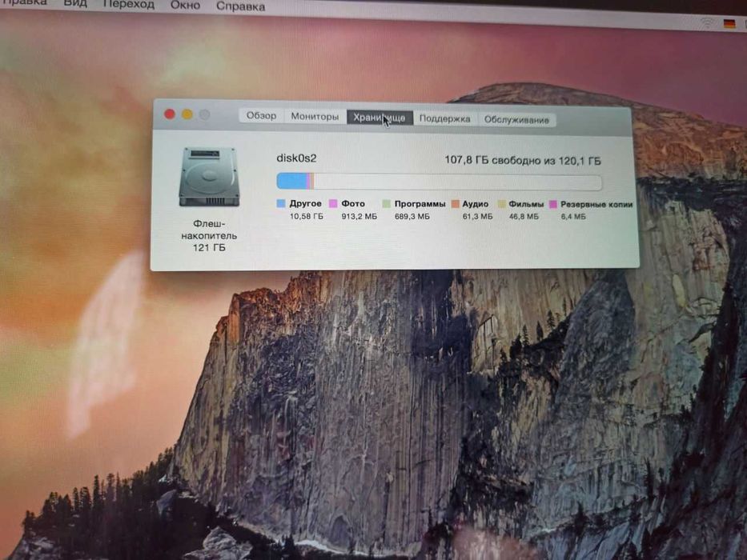747x560 pixels.
Task: Click the pink Фото legend swatch
Action: click(333, 203)
